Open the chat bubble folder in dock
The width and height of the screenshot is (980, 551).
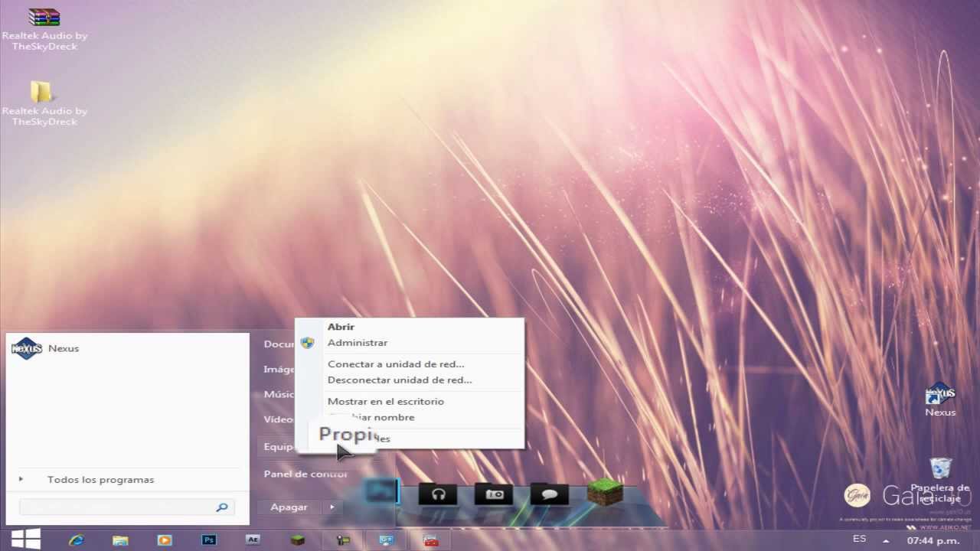point(549,494)
